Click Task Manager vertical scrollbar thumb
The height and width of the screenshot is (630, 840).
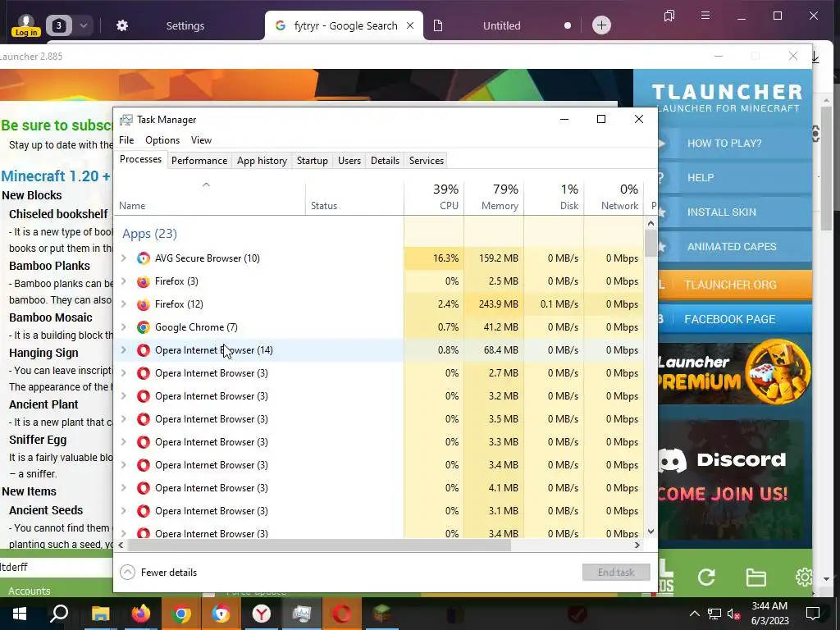pyautogui.click(x=651, y=243)
